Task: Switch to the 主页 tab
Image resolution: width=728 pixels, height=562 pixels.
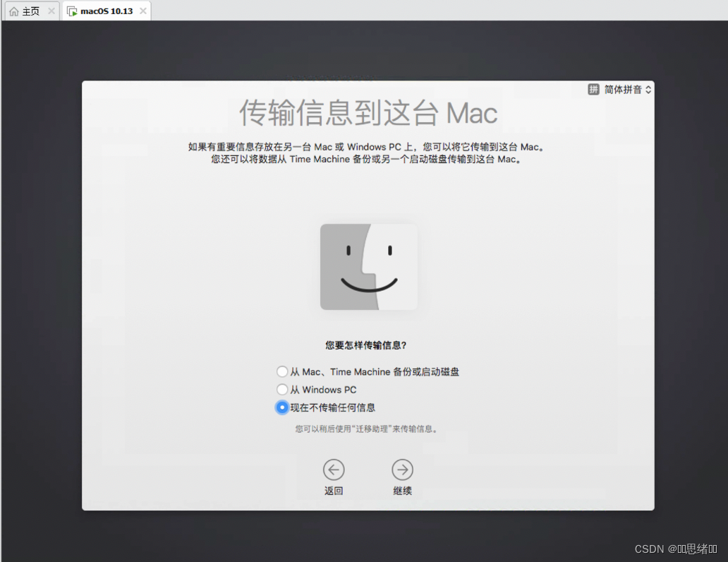Action: [x=31, y=11]
